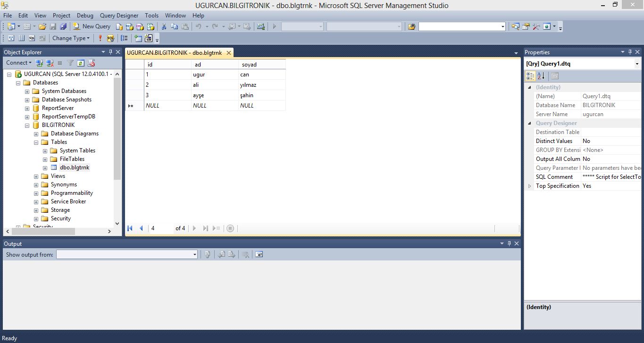This screenshot has height=343, width=644.
Task: Click the Add New Derived Table icon
Action: point(149,38)
